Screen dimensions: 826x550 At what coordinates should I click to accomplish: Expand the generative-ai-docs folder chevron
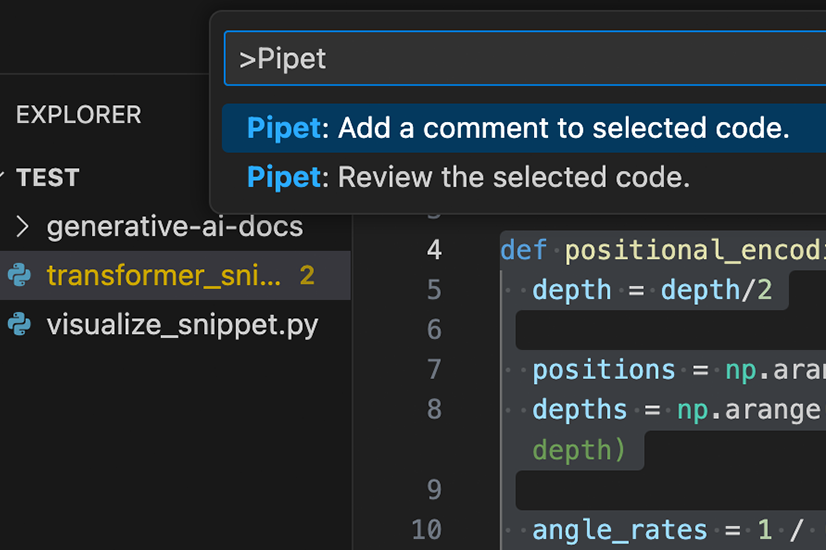click(24, 227)
